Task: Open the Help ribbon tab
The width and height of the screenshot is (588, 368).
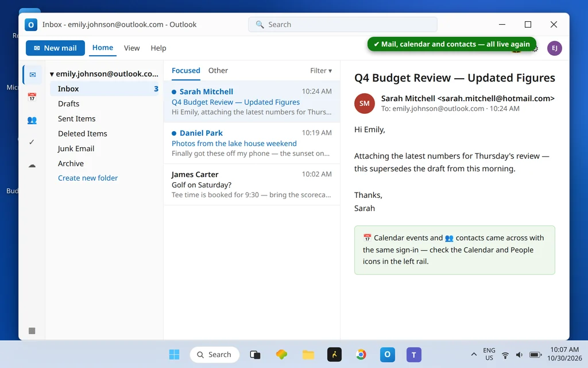Action: (158, 48)
